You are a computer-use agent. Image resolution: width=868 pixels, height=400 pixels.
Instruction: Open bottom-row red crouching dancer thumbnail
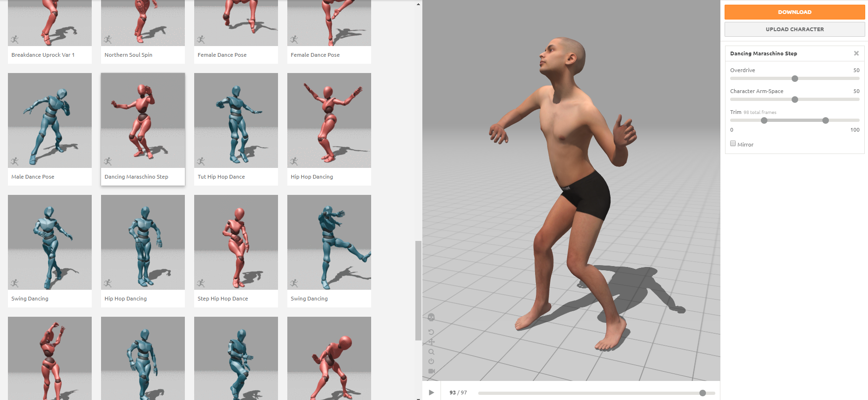329,358
